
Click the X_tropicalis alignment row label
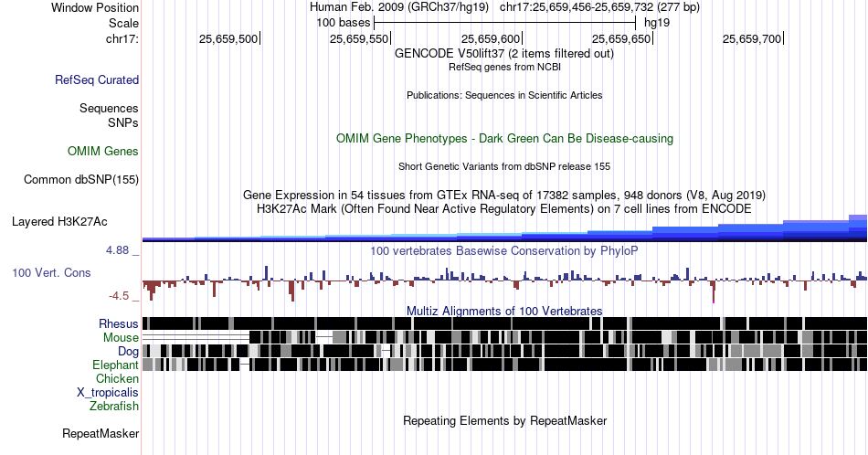[108, 393]
